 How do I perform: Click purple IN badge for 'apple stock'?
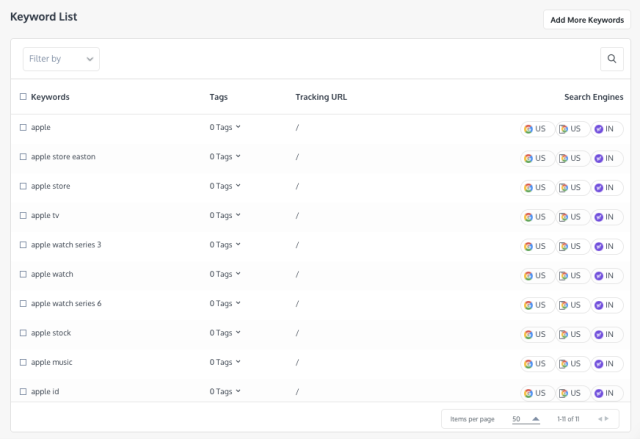pyautogui.click(x=606, y=334)
